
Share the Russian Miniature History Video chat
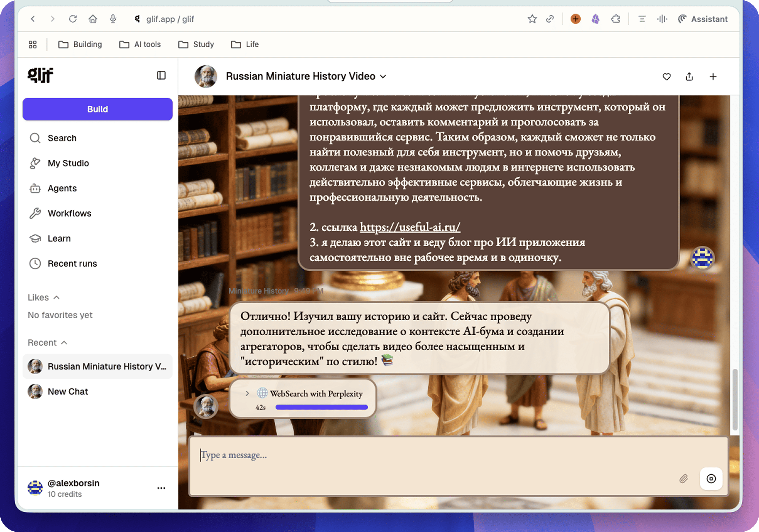(689, 76)
